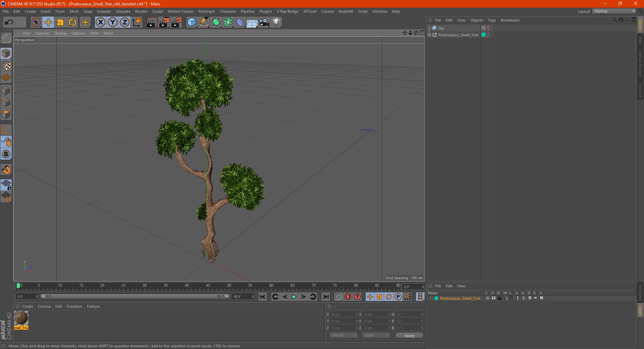Open the Cameras menu in viewport
The width and height of the screenshot is (644, 349).
click(x=42, y=33)
